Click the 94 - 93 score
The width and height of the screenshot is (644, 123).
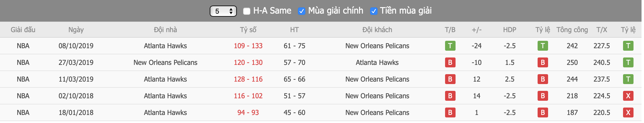tap(248, 112)
